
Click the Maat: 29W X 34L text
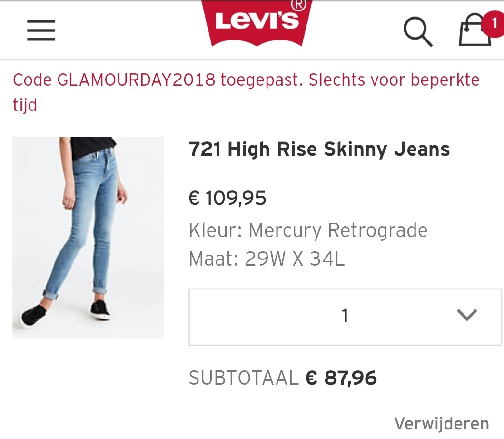[x=267, y=259]
